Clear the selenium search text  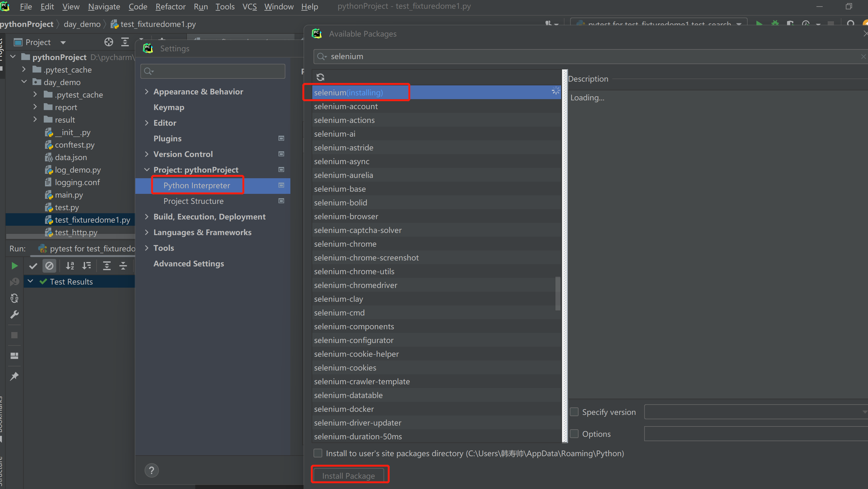[864, 57]
